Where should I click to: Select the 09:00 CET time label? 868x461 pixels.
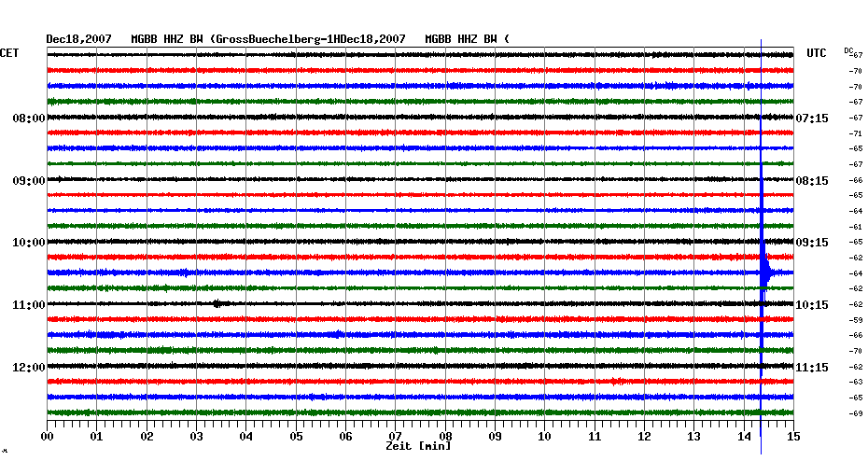[x=29, y=181]
